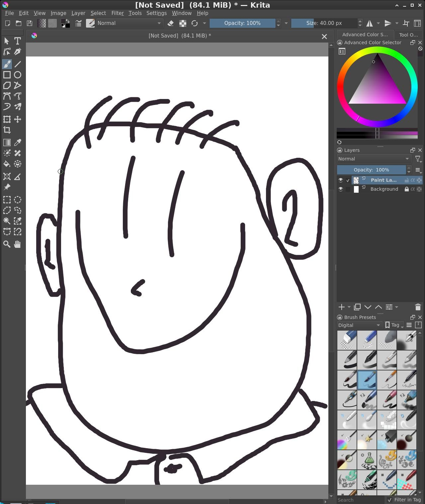Pick the Ellipse shape tool
This screenshot has width=425, height=504.
[18, 75]
